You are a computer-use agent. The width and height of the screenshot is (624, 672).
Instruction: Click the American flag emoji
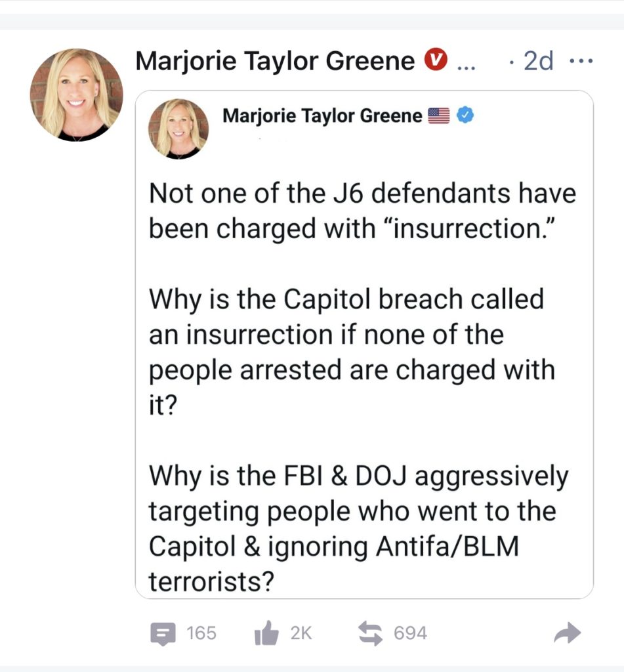click(x=438, y=116)
